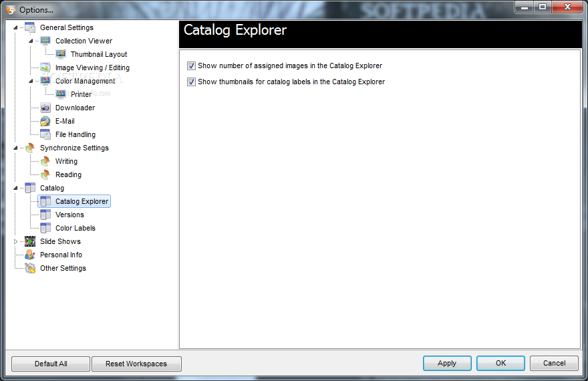
Task: Click the General Settings tree icon
Action: point(30,27)
